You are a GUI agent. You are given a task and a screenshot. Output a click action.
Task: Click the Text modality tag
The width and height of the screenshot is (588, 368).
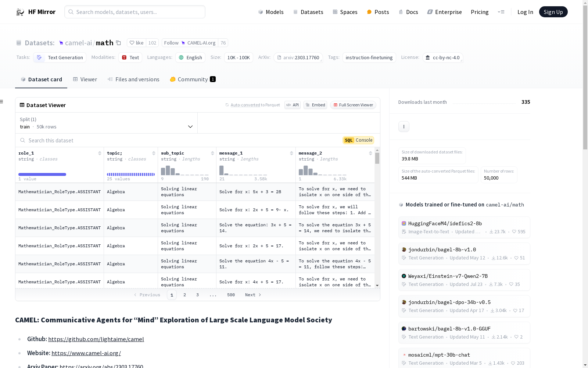130,57
